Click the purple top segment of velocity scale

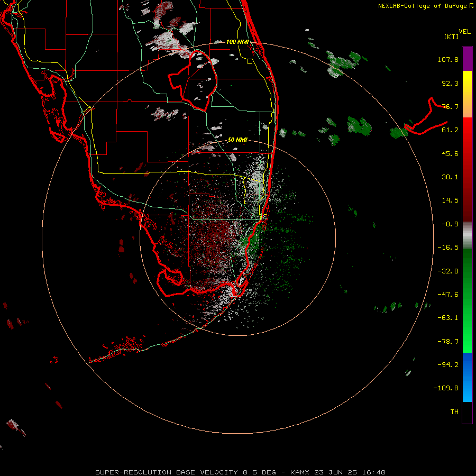467,59
